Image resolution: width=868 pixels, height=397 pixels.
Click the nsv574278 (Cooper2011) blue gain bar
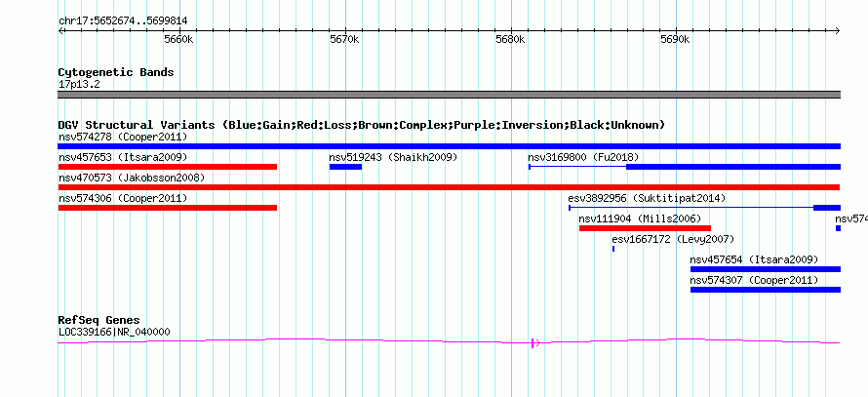(449, 146)
